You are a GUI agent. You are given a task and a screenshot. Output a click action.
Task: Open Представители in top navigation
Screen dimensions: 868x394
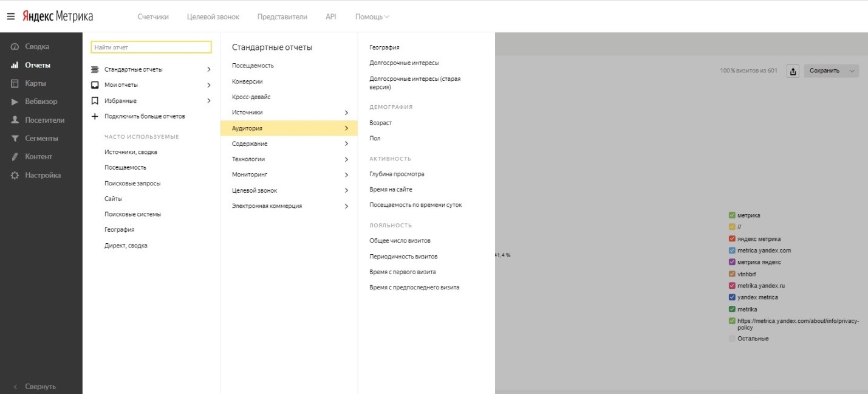[x=282, y=17]
